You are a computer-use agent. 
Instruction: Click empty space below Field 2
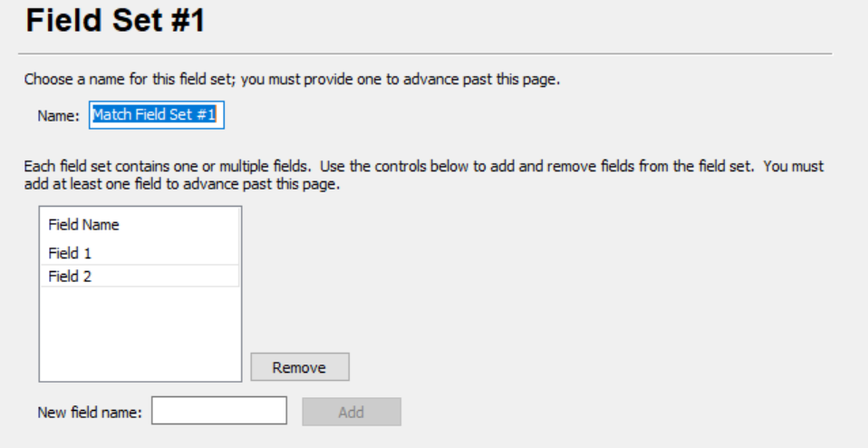click(x=140, y=333)
